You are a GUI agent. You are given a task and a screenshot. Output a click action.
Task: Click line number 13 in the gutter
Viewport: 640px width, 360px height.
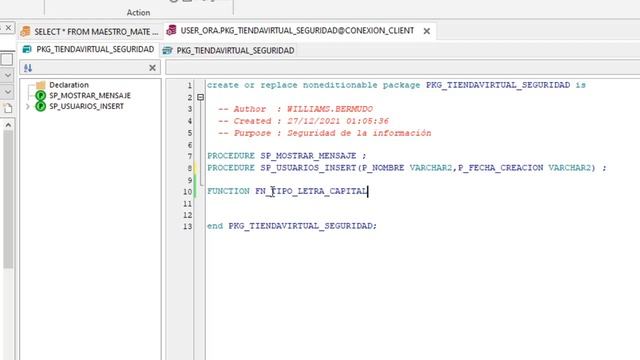(x=187, y=226)
